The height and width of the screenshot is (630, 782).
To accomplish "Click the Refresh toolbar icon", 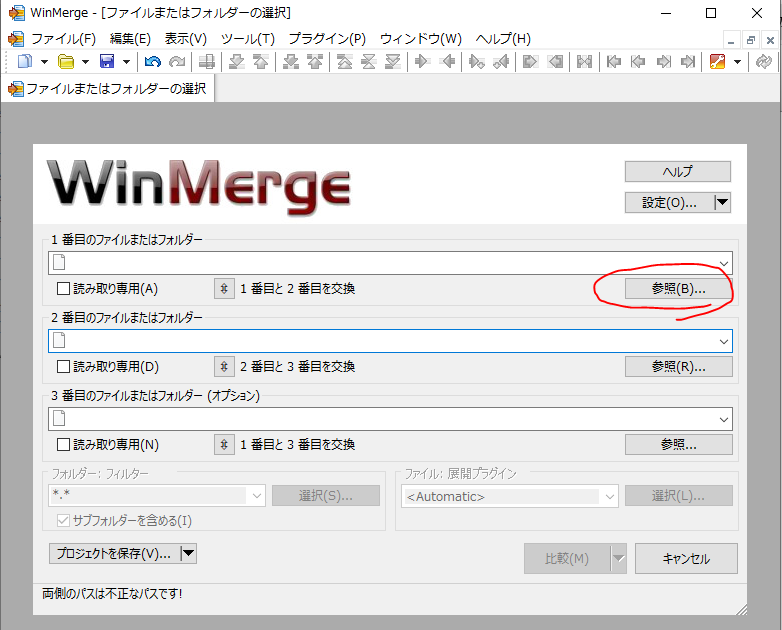I will point(763,62).
